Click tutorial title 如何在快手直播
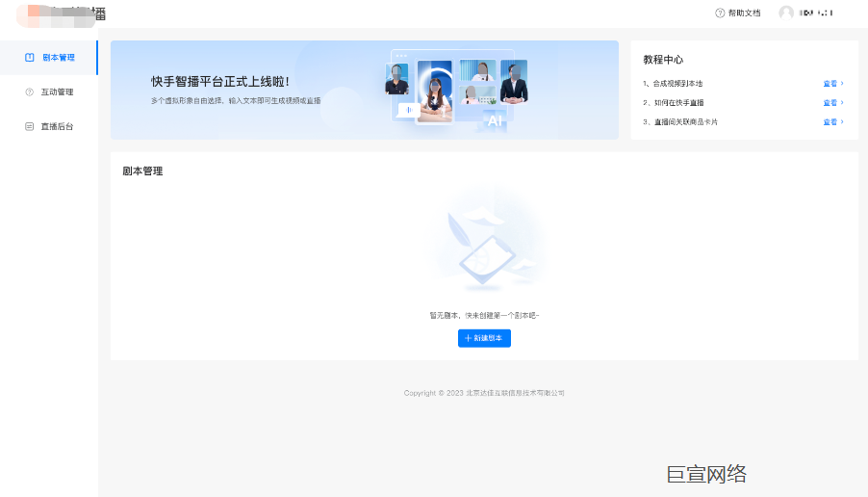 pyautogui.click(x=678, y=103)
